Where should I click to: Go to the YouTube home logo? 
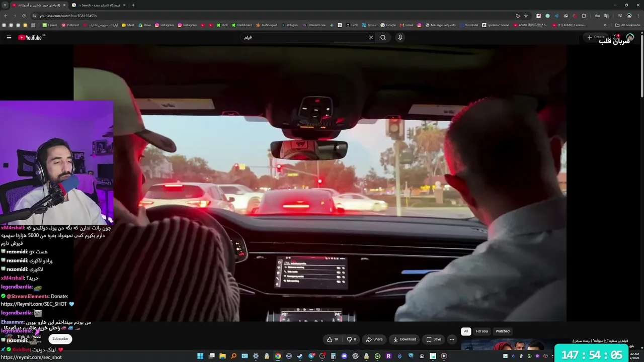[x=30, y=38]
